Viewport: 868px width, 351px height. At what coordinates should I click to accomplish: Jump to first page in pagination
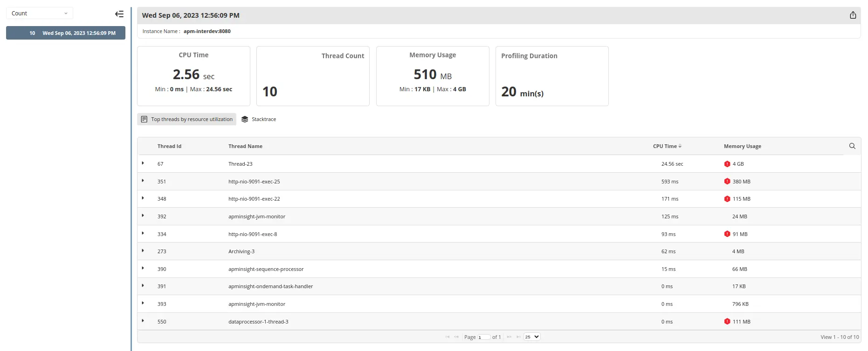point(448,337)
